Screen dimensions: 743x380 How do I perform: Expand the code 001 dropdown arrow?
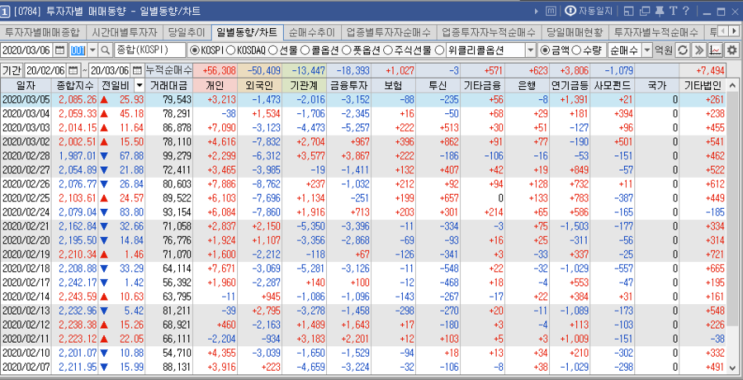[92, 50]
